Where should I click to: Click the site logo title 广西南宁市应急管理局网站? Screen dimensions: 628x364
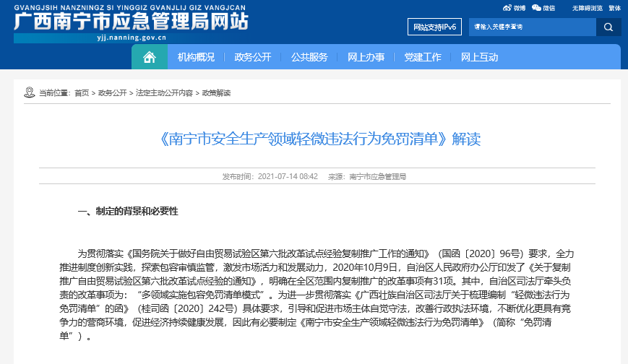tap(130, 22)
